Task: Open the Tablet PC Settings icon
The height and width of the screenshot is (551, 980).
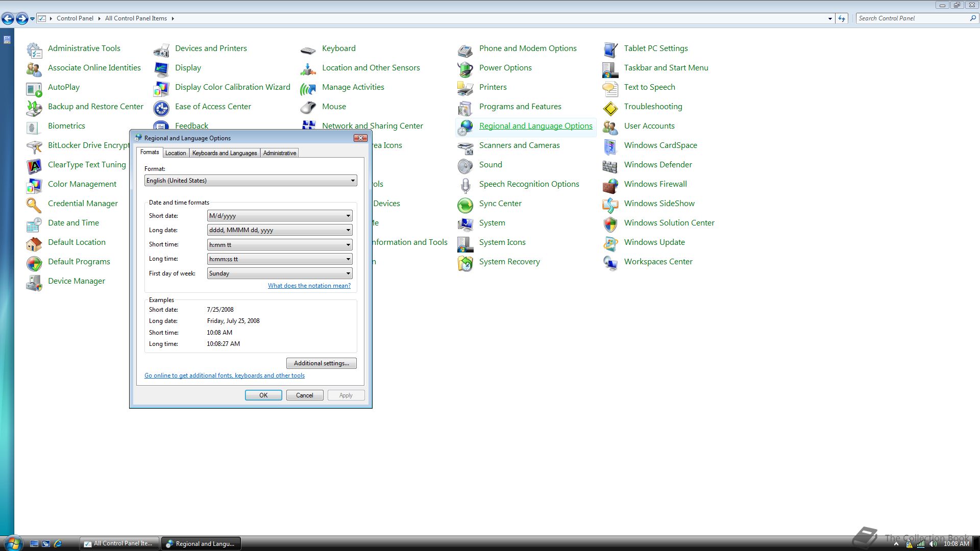Action: [x=610, y=49]
